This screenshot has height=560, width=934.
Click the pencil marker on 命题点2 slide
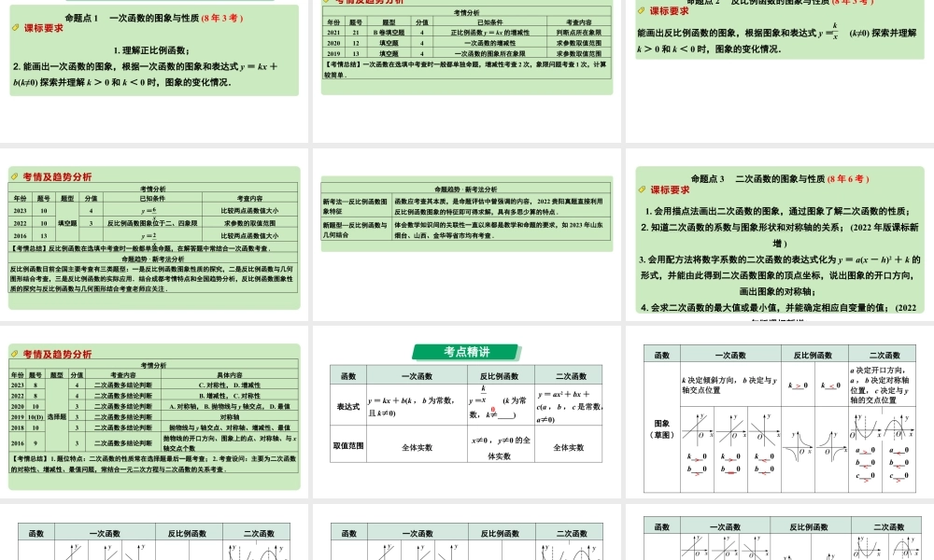(643, 10)
